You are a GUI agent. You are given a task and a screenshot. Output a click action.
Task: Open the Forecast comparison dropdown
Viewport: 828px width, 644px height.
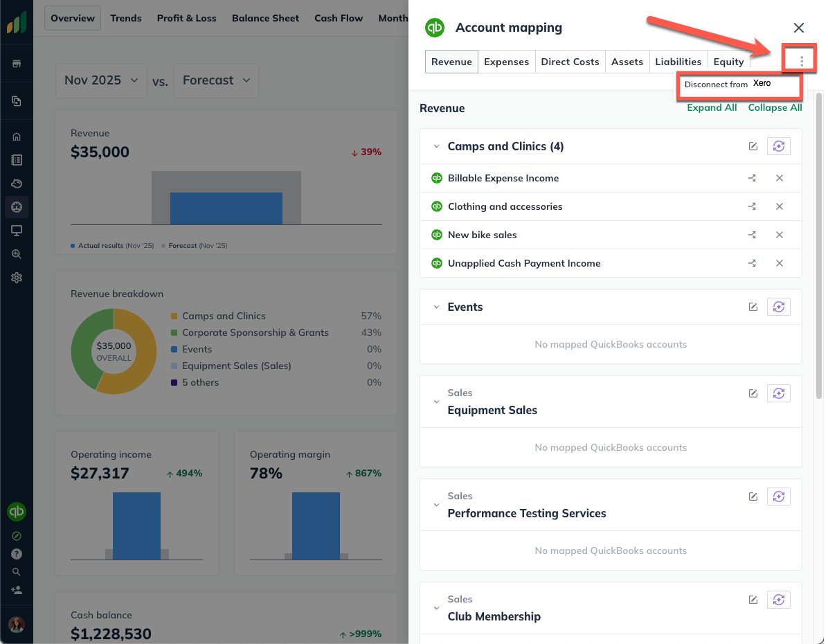[x=217, y=80]
